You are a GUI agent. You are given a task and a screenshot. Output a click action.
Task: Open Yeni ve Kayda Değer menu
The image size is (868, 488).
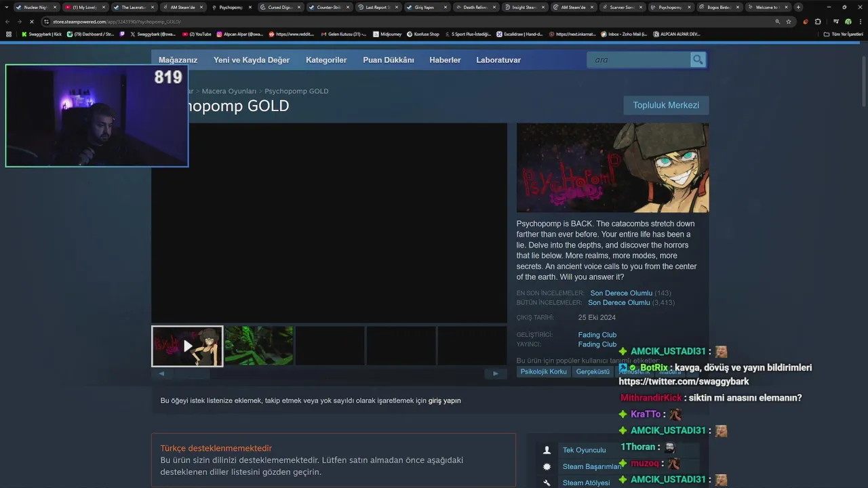point(252,60)
